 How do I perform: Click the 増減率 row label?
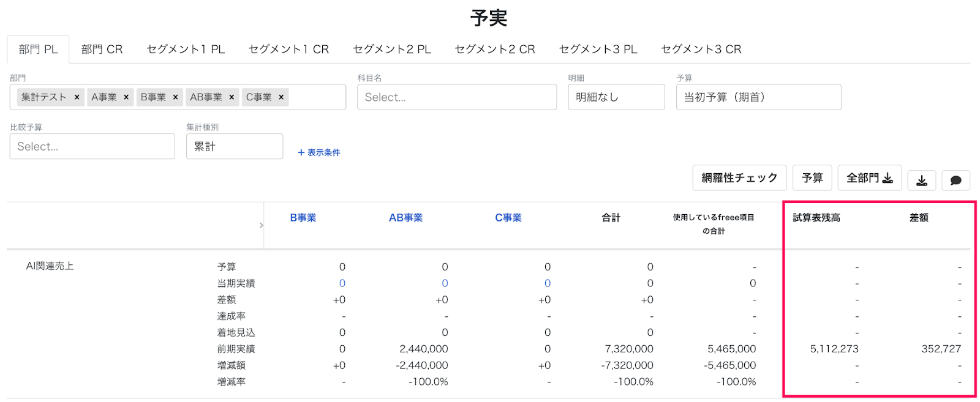231,382
